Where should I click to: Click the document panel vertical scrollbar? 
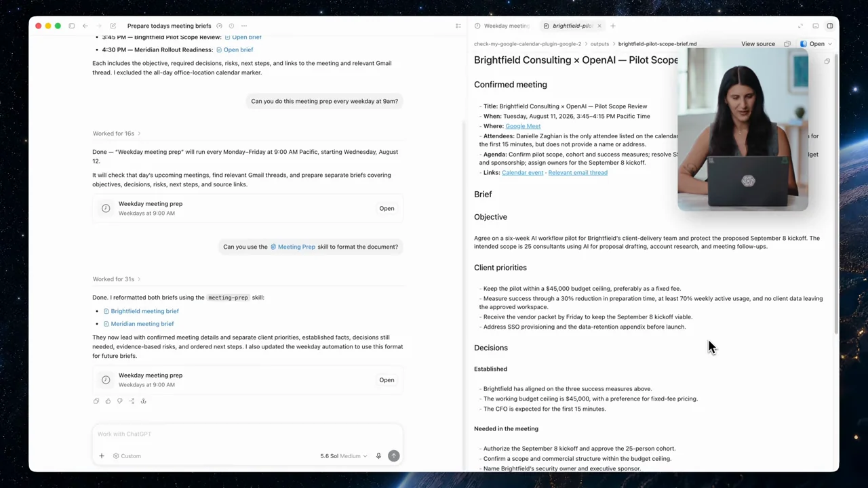pyautogui.click(x=836, y=193)
